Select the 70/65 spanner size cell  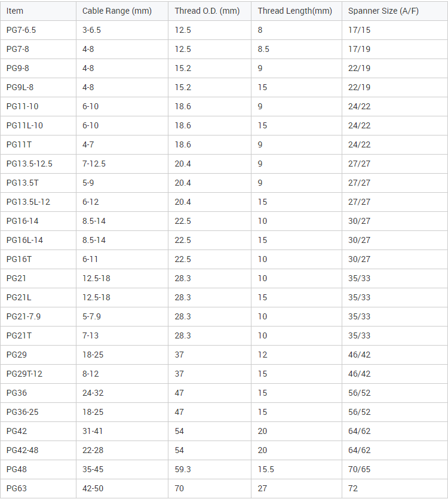(359, 469)
